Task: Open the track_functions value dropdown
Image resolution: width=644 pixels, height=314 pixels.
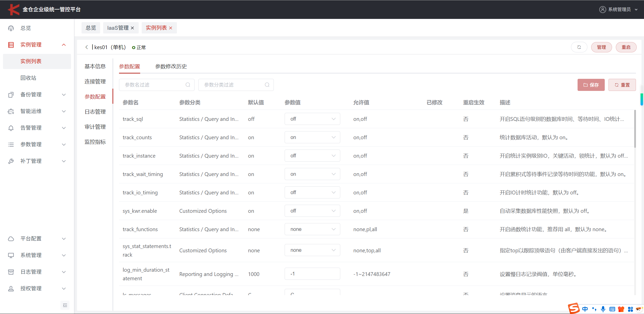Action: pyautogui.click(x=312, y=229)
